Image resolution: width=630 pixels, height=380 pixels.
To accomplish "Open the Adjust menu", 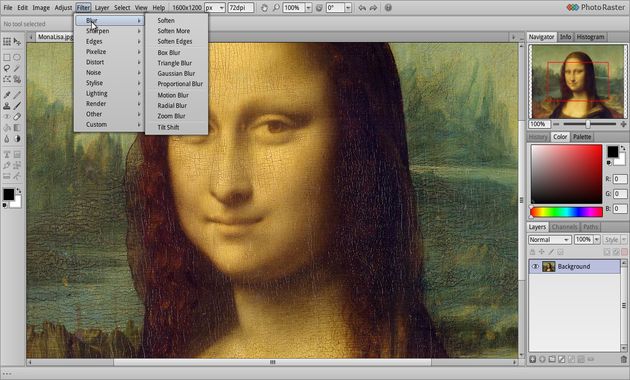I will point(63,8).
